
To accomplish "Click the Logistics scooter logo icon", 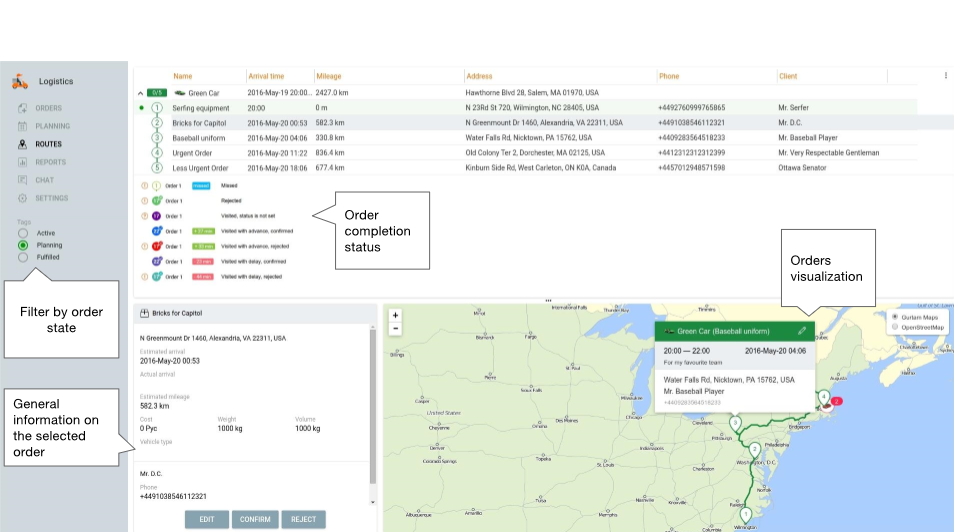I will pyautogui.click(x=20, y=82).
